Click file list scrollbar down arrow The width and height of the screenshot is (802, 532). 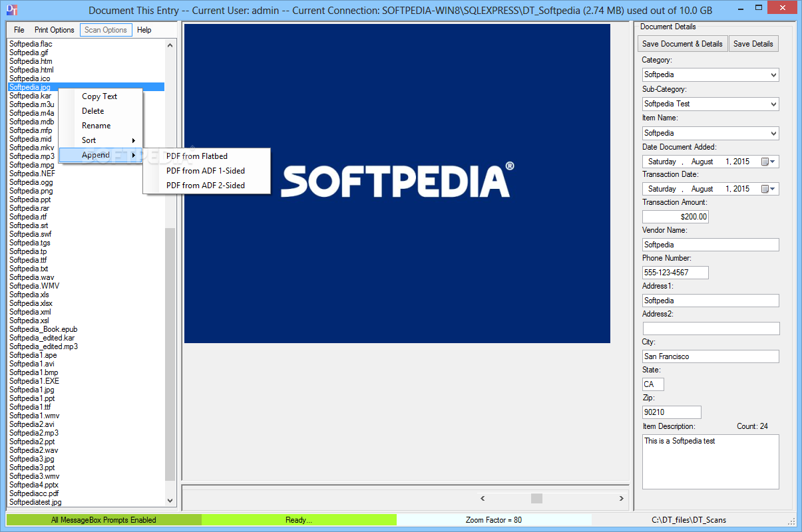170,501
